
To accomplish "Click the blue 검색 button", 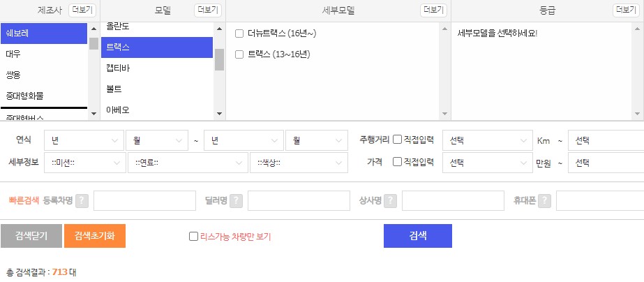I will click(418, 236).
